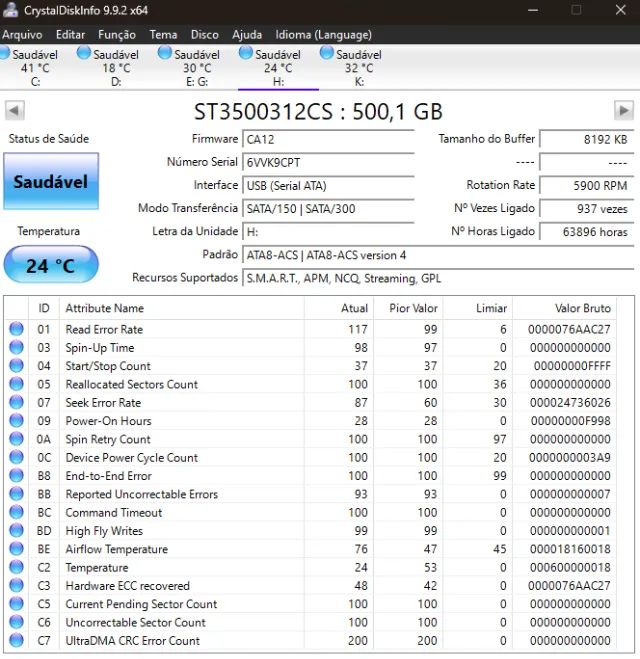
Task: Open the Editar menu
Action: (70, 34)
